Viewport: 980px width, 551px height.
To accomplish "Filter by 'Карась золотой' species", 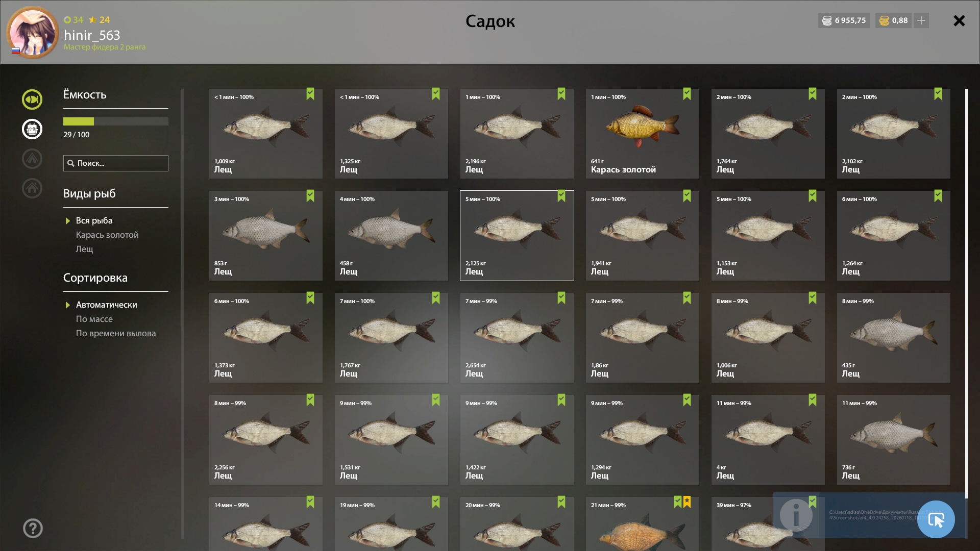I will 107,235.
